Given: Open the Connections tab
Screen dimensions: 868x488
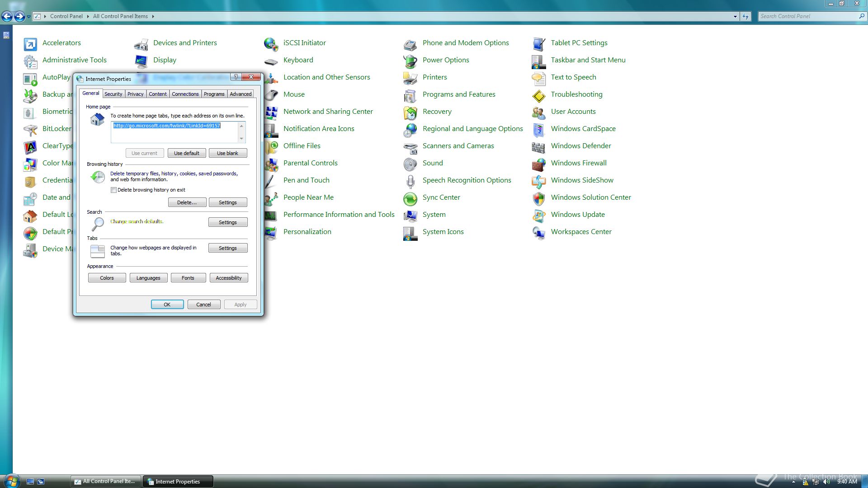Looking at the screenshot, I should point(185,94).
